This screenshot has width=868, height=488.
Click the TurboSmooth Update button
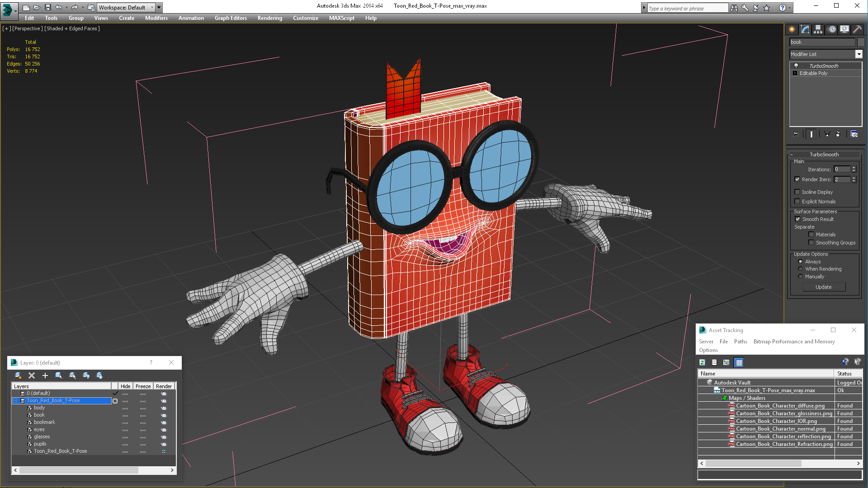point(823,287)
